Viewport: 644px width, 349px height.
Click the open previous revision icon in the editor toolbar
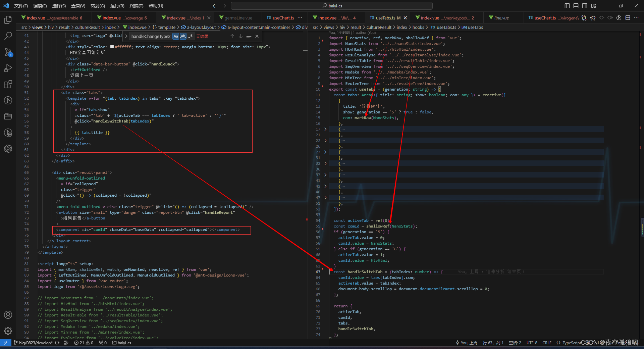coord(593,18)
